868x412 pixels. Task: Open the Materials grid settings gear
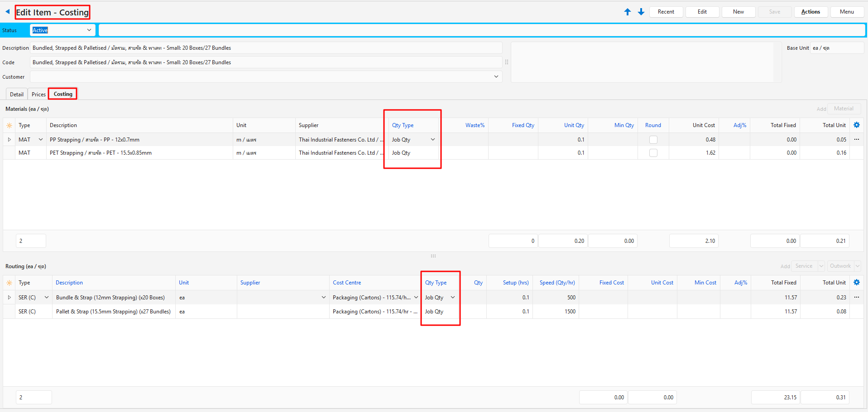pyautogui.click(x=856, y=125)
